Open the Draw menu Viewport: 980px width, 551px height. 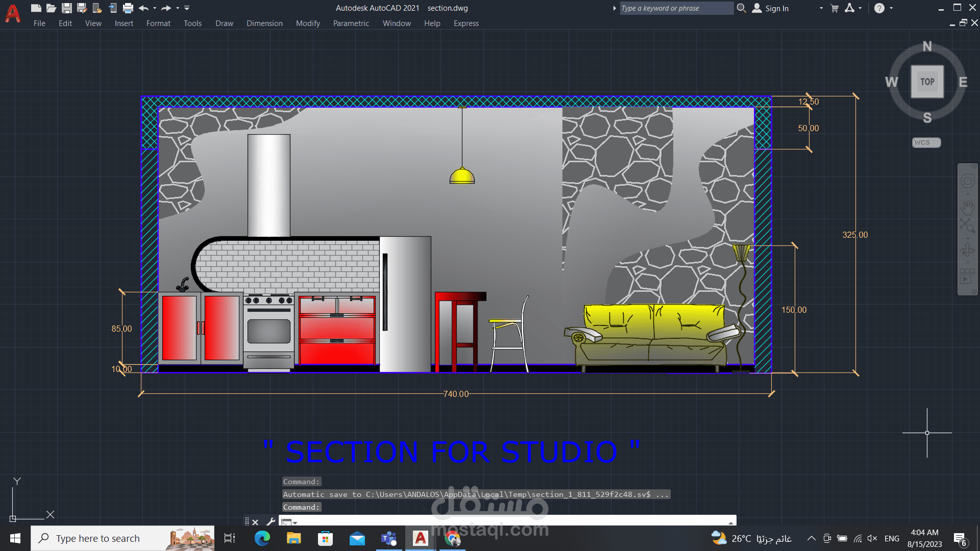tap(224, 23)
